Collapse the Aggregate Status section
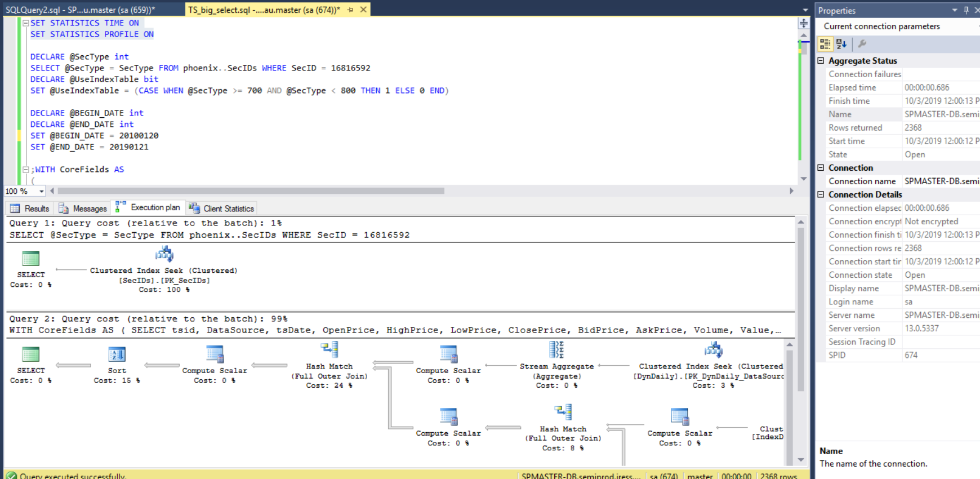This screenshot has width=980, height=479. coord(821,60)
